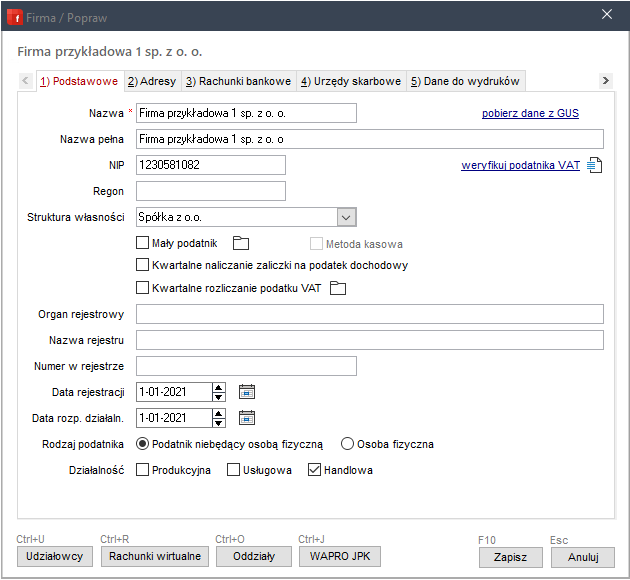The width and height of the screenshot is (630, 580).
Task: Switch to the Adresy tab
Action: pyautogui.click(x=152, y=81)
